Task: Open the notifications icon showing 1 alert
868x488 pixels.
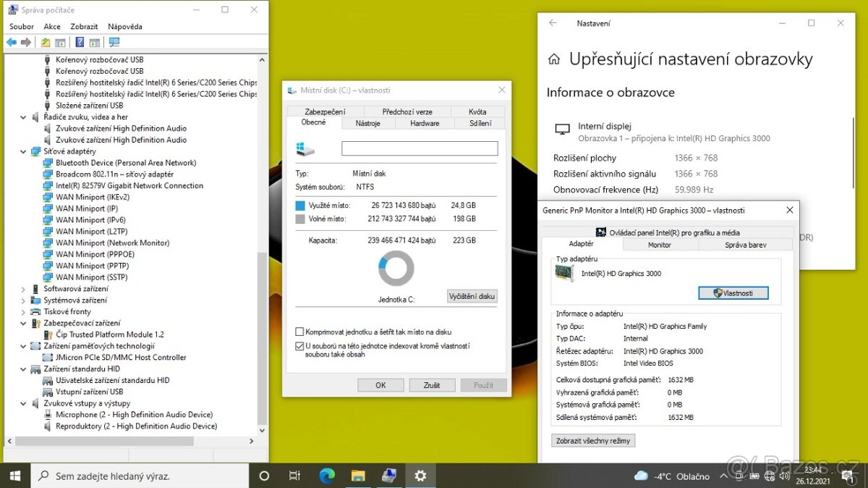Action: (848, 476)
